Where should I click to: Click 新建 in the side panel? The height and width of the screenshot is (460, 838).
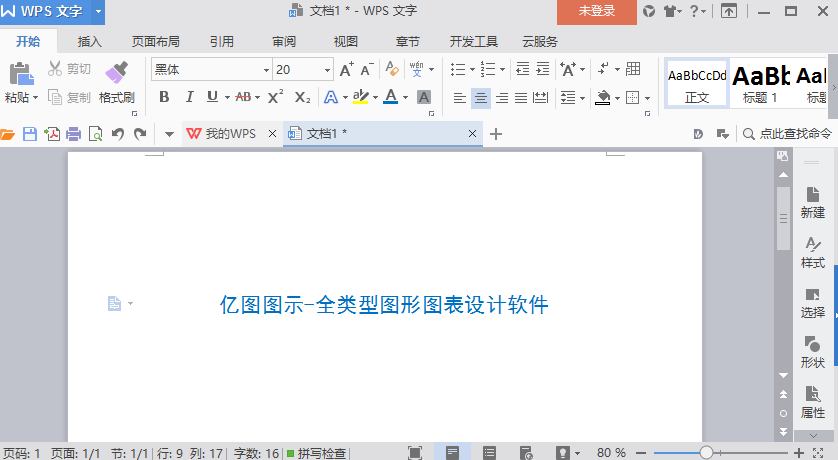coord(812,203)
